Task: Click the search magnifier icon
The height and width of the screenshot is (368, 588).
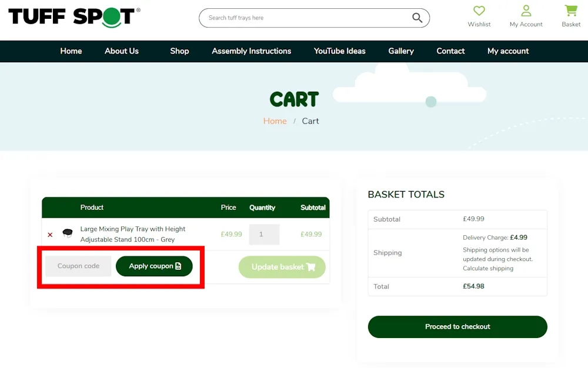Action: pyautogui.click(x=417, y=18)
